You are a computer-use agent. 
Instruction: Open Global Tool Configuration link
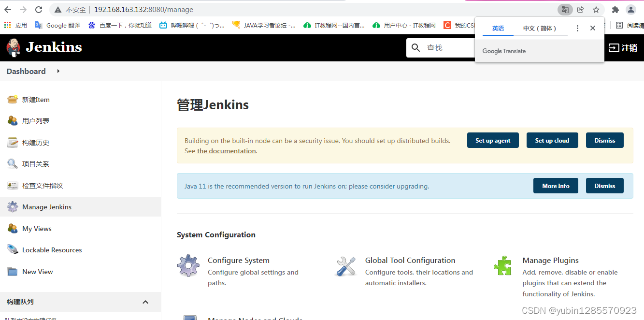pyautogui.click(x=410, y=260)
